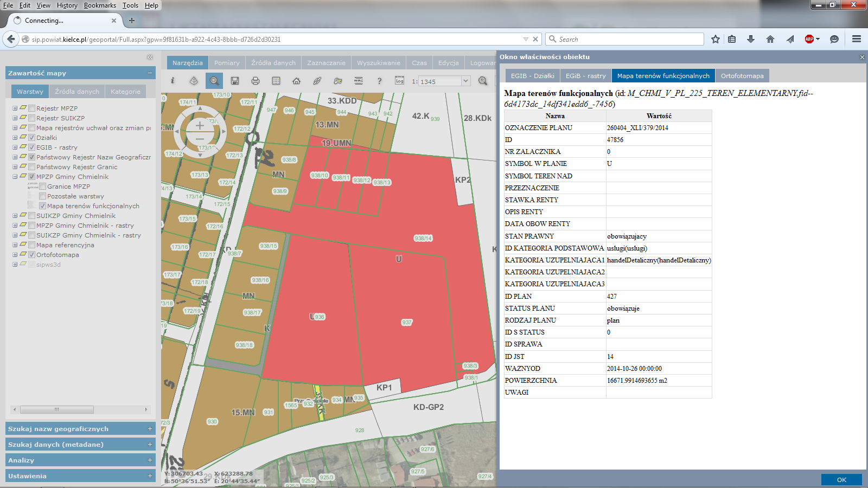The height and width of the screenshot is (488, 868).
Task: Open address bar history dropdown arrow
Action: [x=526, y=39]
